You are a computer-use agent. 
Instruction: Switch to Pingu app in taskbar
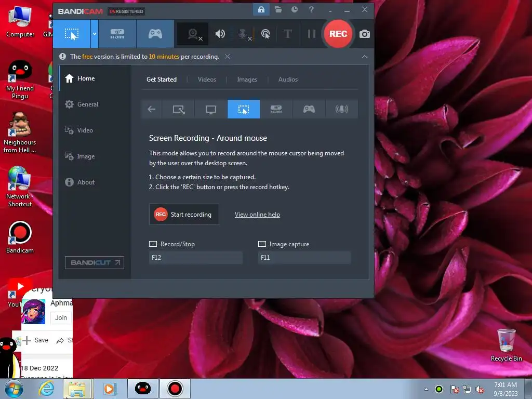[x=143, y=389]
